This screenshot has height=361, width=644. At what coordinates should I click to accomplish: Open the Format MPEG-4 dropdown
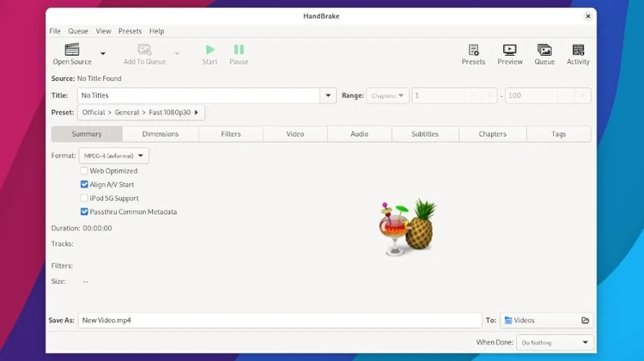[113, 156]
